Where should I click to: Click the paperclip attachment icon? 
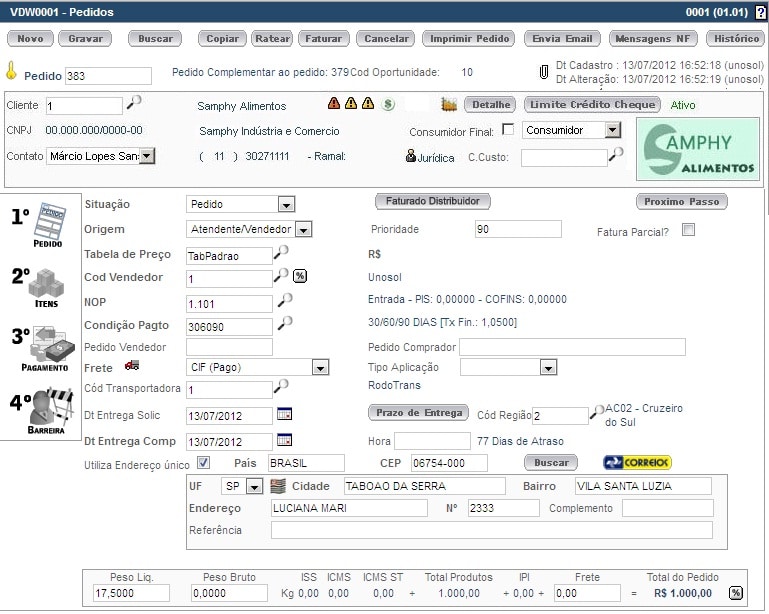coord(544,72)
